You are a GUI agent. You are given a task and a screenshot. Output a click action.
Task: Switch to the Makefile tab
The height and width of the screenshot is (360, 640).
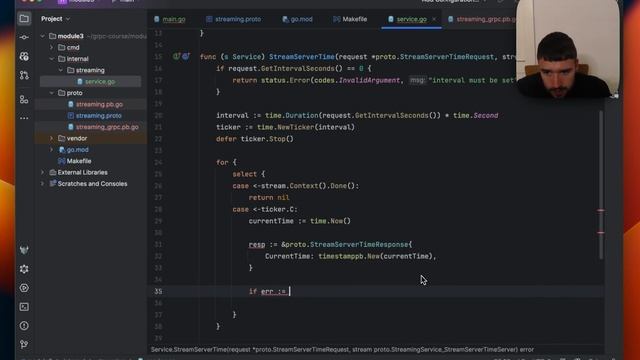tap(350, 19)
